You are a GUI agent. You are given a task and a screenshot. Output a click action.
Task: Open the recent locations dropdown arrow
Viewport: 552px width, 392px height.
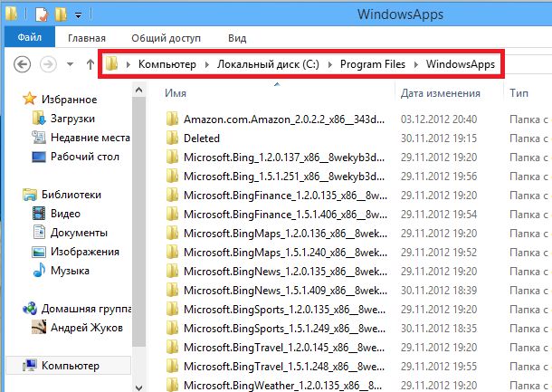pos(70,64)
